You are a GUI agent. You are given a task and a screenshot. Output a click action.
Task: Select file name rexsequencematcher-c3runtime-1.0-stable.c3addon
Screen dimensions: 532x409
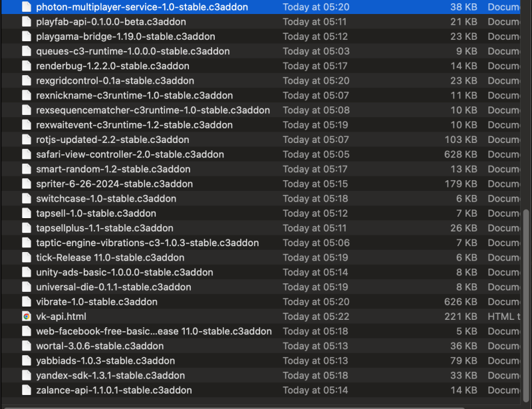click(x=153, y=110)
